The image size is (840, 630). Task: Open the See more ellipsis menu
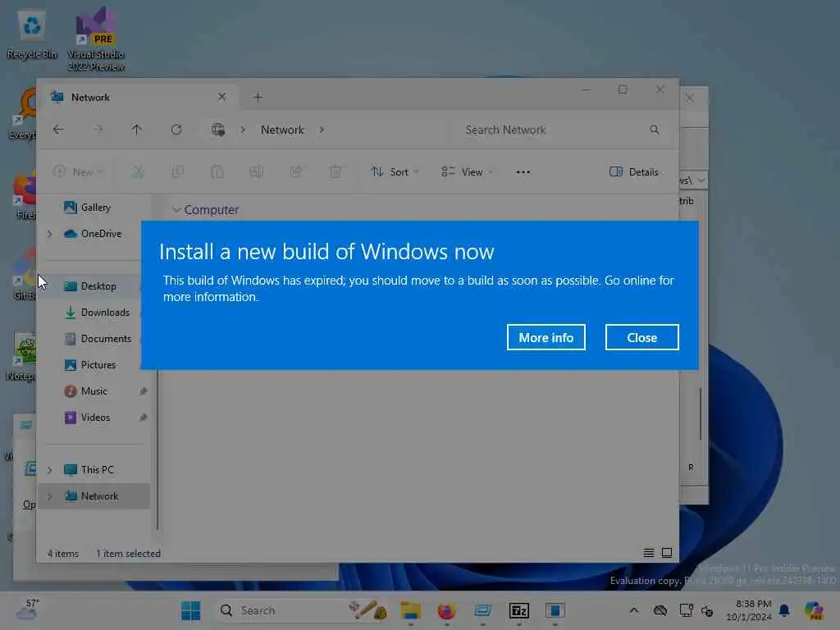click(x=523, y=172)
